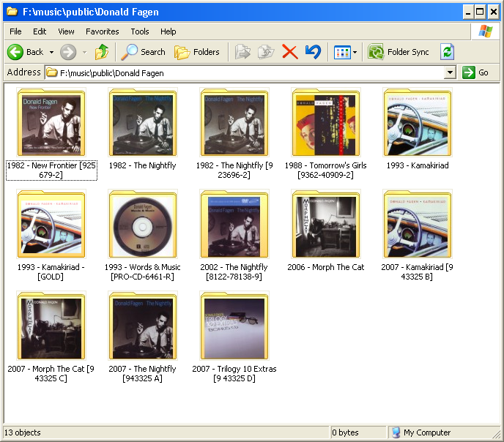This screenshot has width=504, height=442.
Task: Select 2007 - Kamakiriad [9 43325 B] thumbnail
Action: coord(418,224)
